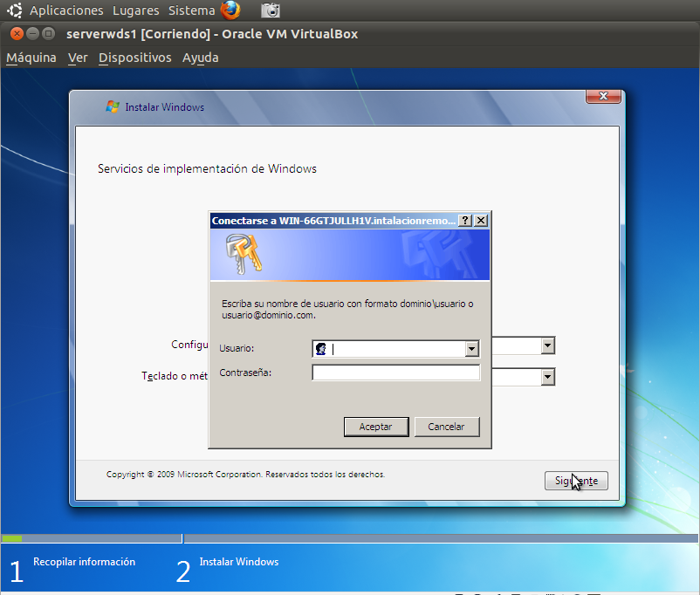Open the Máquina menu

(31, 58)
